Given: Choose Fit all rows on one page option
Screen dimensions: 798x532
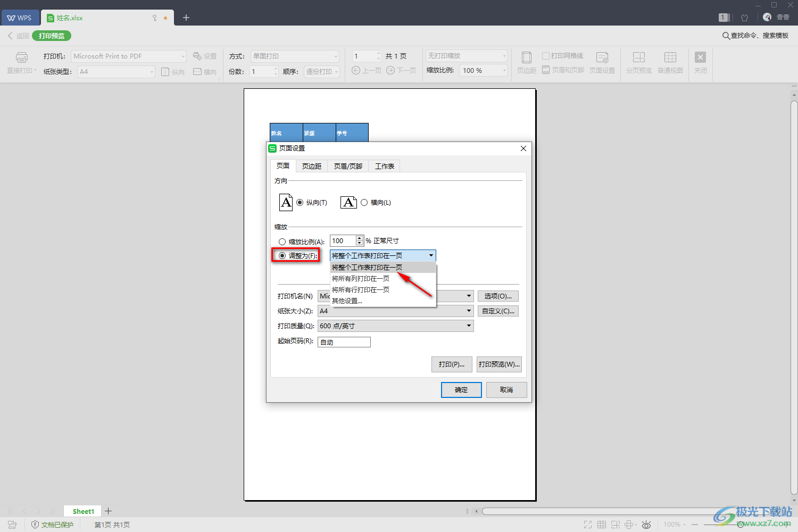Looking at the screenshot, I should (x=383, y=289).
